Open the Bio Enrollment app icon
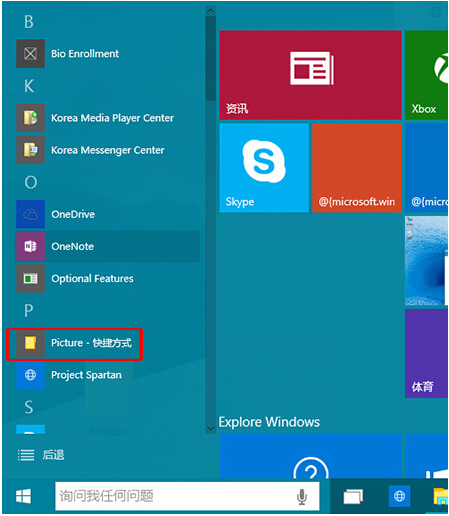 (30, 54)
